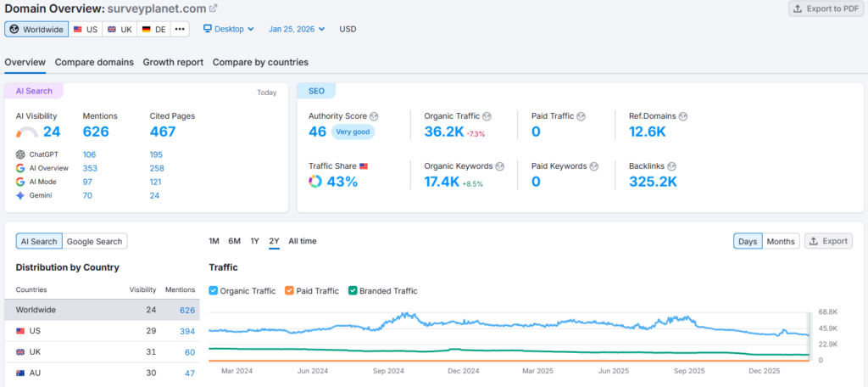The width and height of the screenshot is (868, 387).
Task: Click the external link icon beside surveyplanet.com
Action: (213, 8)
